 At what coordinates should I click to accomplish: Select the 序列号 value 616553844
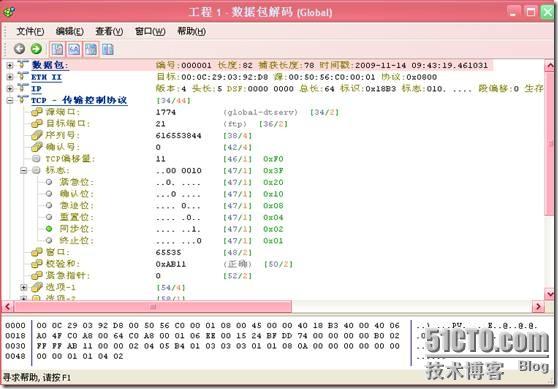click(178, 136)
